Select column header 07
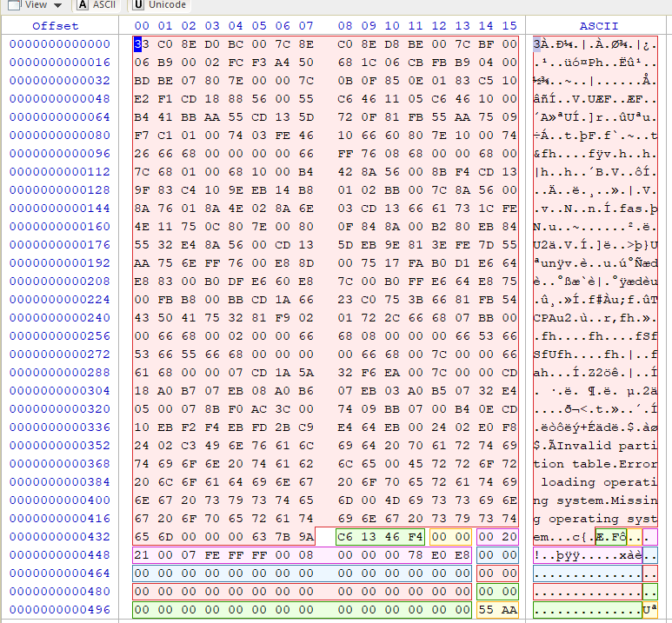 coord(306,26)
